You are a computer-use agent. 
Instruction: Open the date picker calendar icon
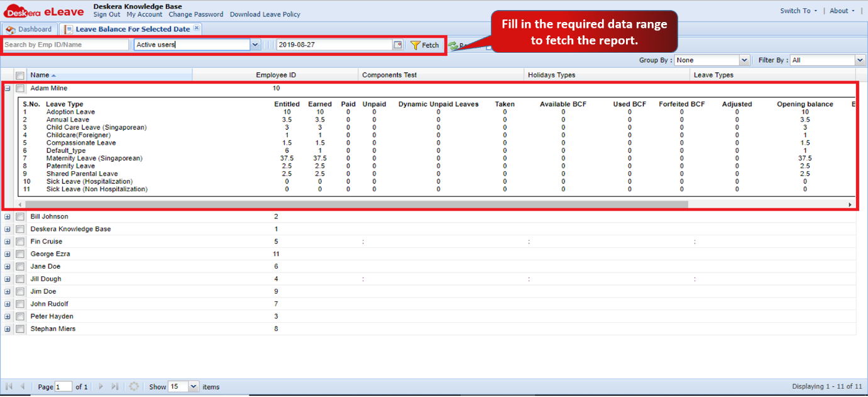[x=397, y=45]
